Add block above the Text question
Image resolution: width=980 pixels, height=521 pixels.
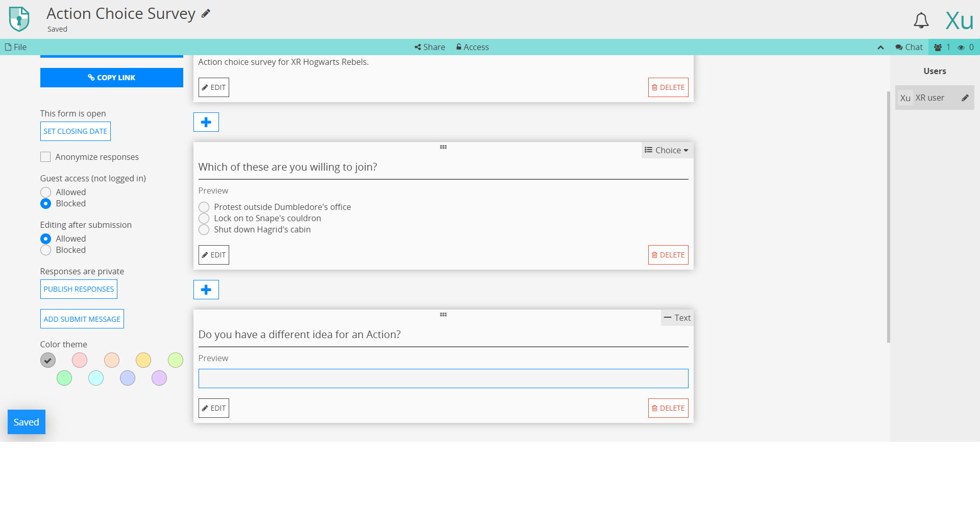pyautogui.click(x=206, y=290)
